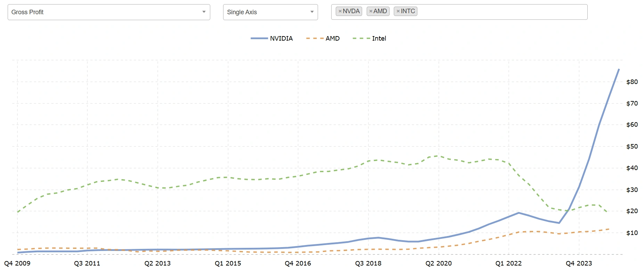Click the NVIDIA blue line legend swatch
The width and height of the screenshot is (644, 269).
point(259,39)
